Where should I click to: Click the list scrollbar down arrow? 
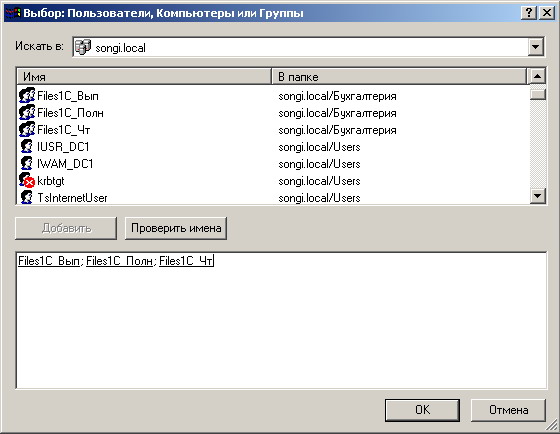tap(538, 196)
